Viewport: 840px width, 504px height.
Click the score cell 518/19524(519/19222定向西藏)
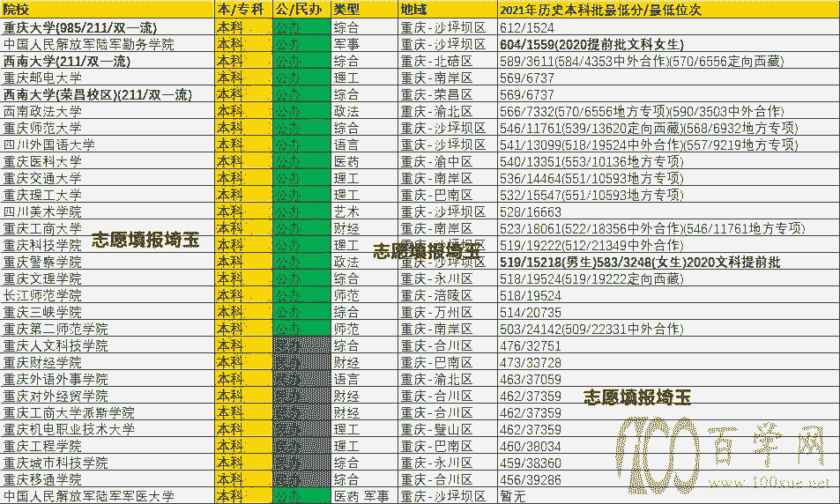tap(669, 278)
